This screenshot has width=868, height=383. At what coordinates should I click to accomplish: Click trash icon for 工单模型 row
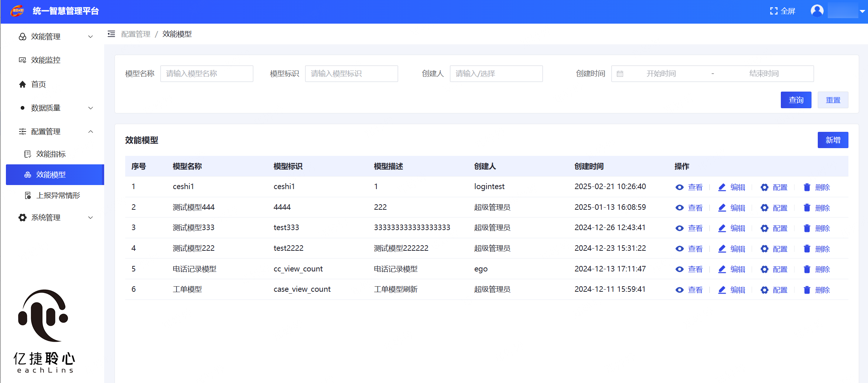[x=807, y=290]
